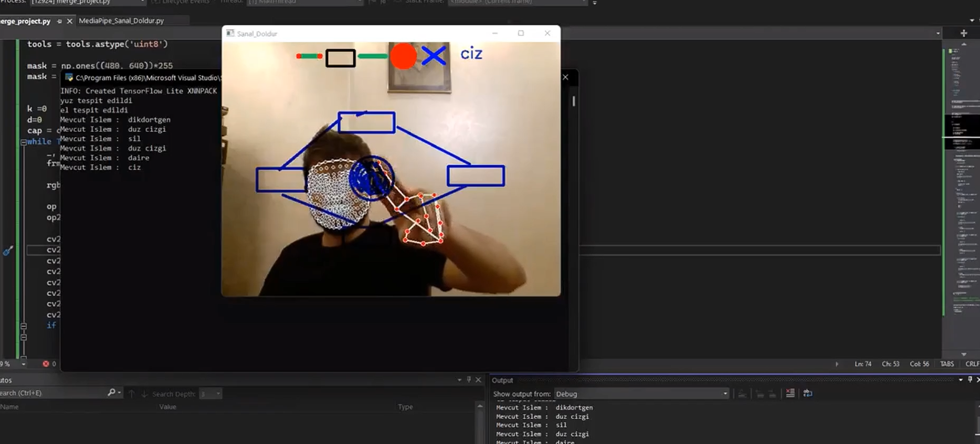Click the Autos search input field
This screenshot has width=980, height=444.
click(x=52, y=393)
